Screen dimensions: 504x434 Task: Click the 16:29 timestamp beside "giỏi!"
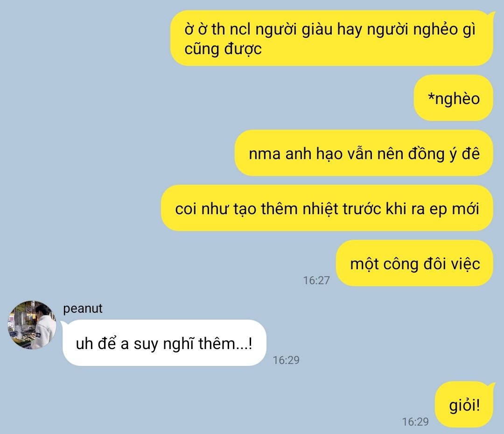(415, 421)
